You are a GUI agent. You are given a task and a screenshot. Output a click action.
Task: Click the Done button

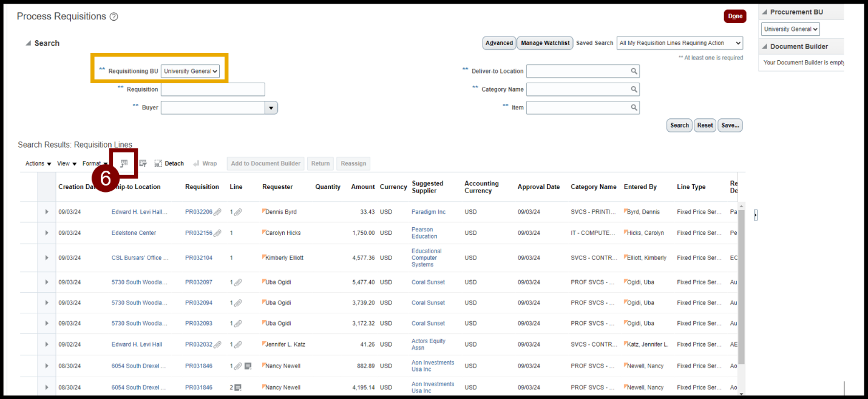[734, 16]
